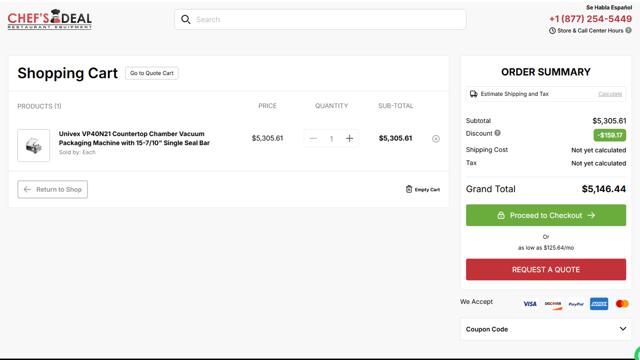Image resolution: width=640 pixels, height=360 pixels.
Task: Click the ORDER SUMMARY heading
Action: (546, 72)
